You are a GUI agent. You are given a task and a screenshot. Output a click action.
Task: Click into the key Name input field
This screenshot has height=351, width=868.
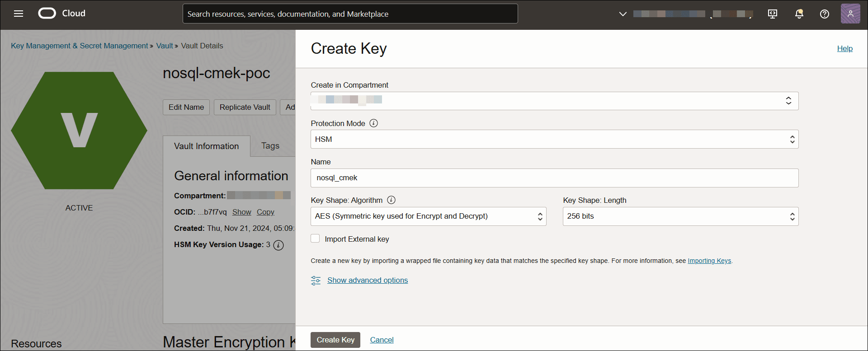554,178
